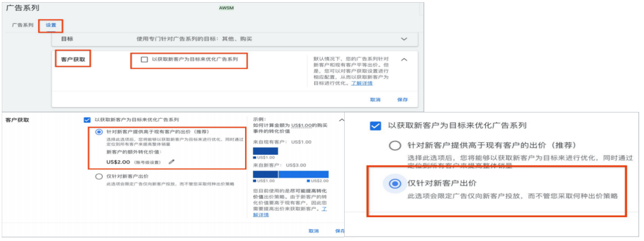Uncheck small checked 以获取新客户为目标 box above US$2.00 option
Image resolution: width=644 pixels, height=241 pixels.
87,120
